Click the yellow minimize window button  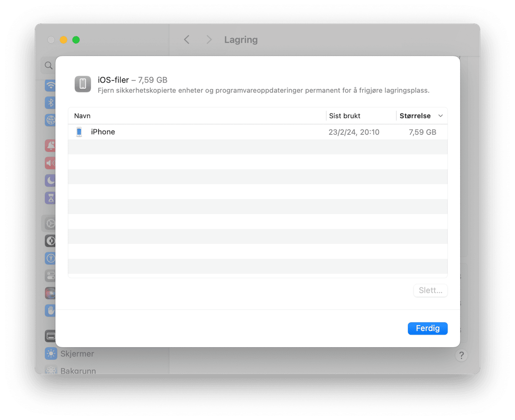click(64, 40)
